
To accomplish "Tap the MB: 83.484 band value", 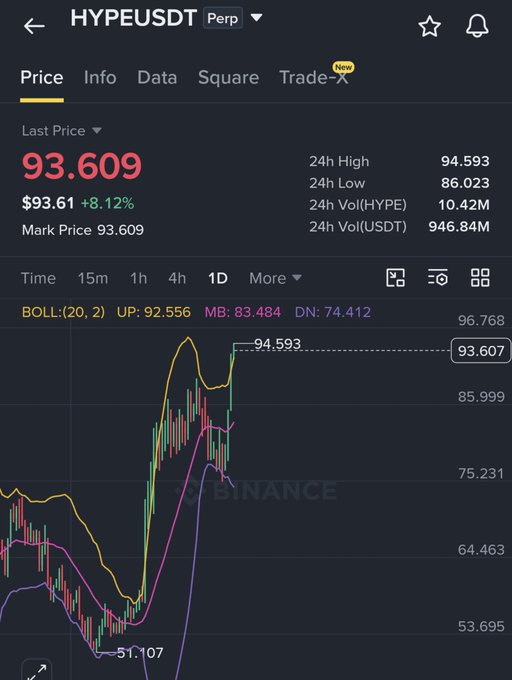I will coord(242,312).
